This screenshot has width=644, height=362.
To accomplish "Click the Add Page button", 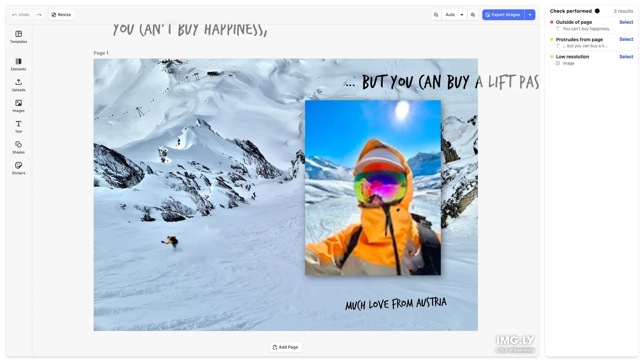I will [285, 347].
